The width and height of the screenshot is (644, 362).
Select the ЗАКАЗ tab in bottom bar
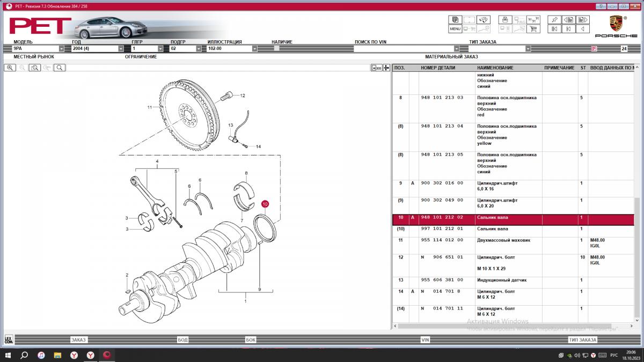(78, 339)
